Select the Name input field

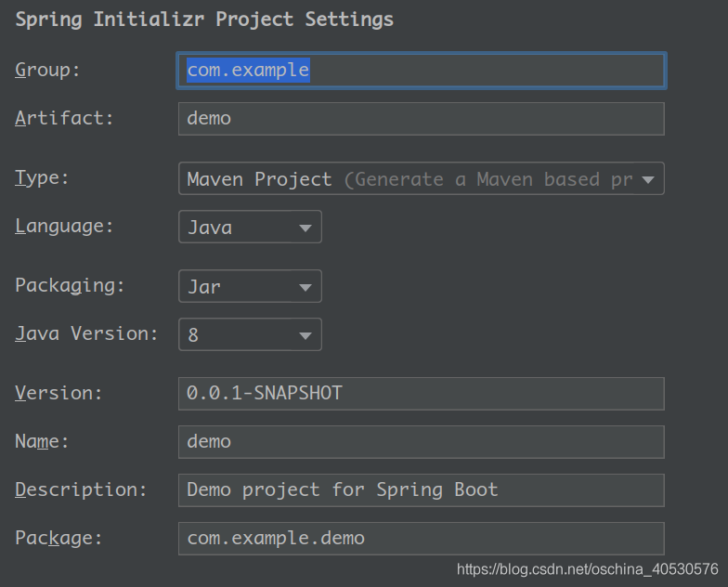421,442
